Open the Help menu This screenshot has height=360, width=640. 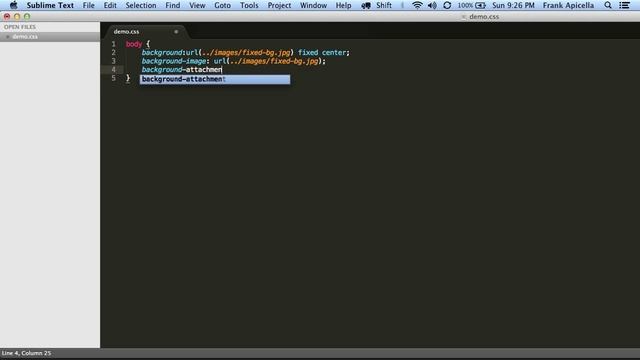tap(343, 5)
